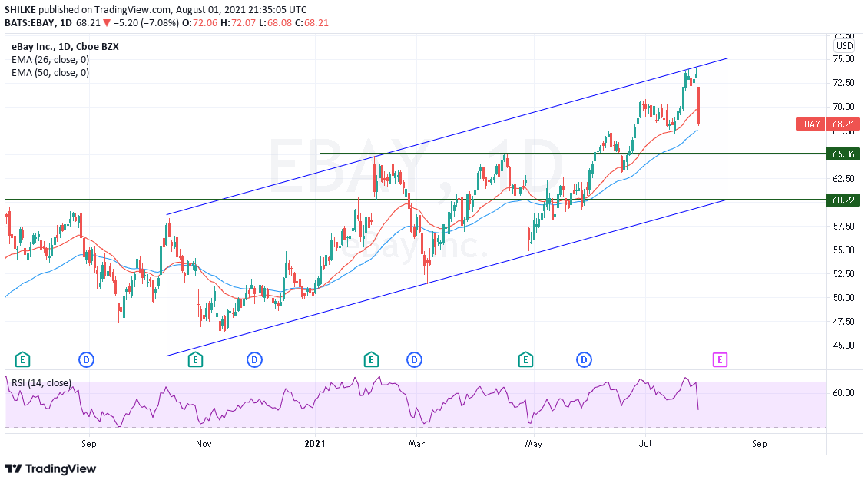Image resolution: width=868 pixels, height=483 pixels.
Task: Click the green earnings E marker just before Nov
Action: pyautogui.click(x=195, y=360)
